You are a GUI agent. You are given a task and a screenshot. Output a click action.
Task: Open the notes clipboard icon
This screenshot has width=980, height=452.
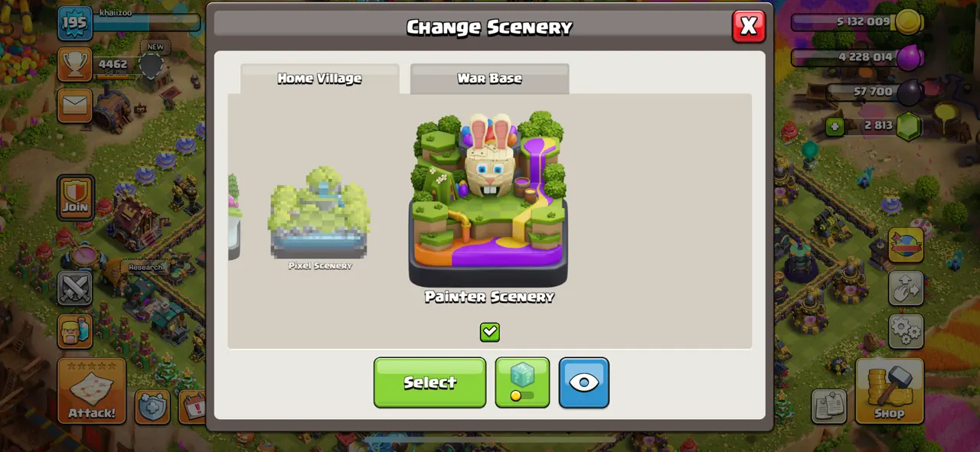[829, 406]
